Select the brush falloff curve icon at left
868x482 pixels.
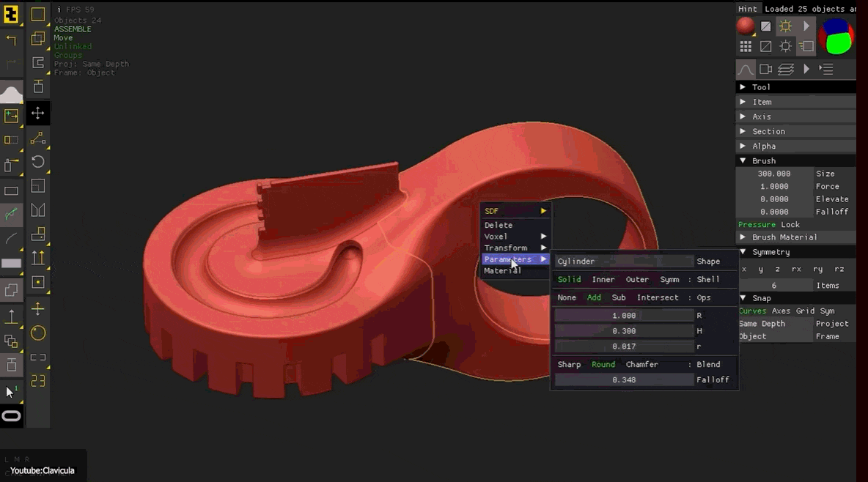coord(11,94)
